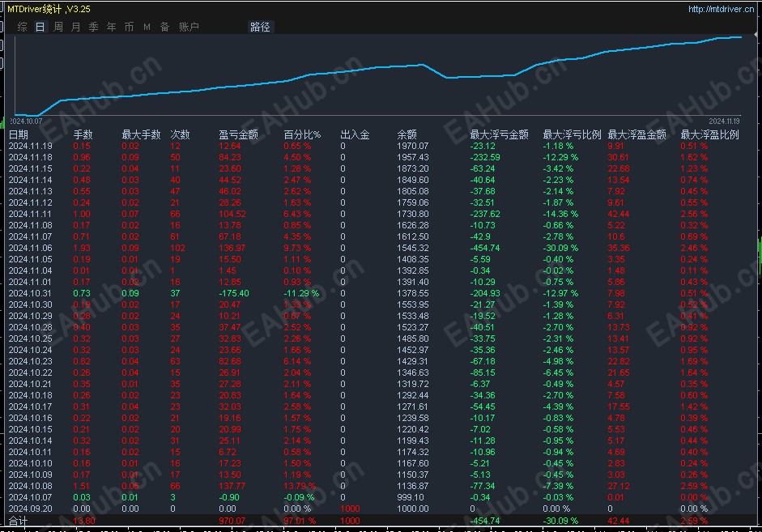
Task: Switch to the 币 currency tab
Action: point(130,28)
